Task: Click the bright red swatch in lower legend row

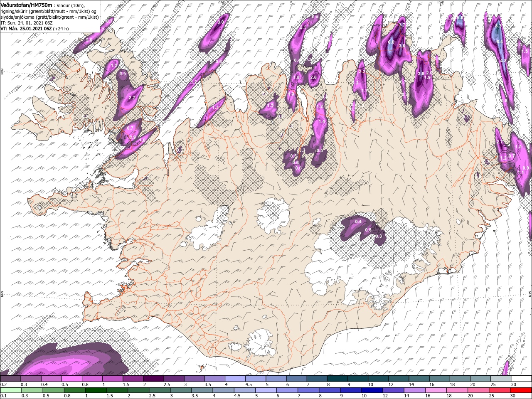Action: click(521, 390)
